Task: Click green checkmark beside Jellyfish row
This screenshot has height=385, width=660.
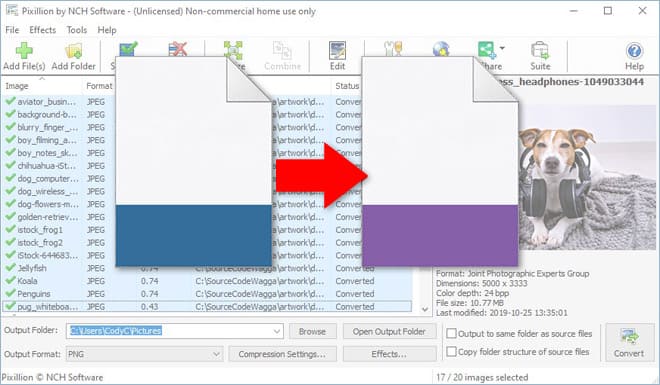Action: point(11,268)
